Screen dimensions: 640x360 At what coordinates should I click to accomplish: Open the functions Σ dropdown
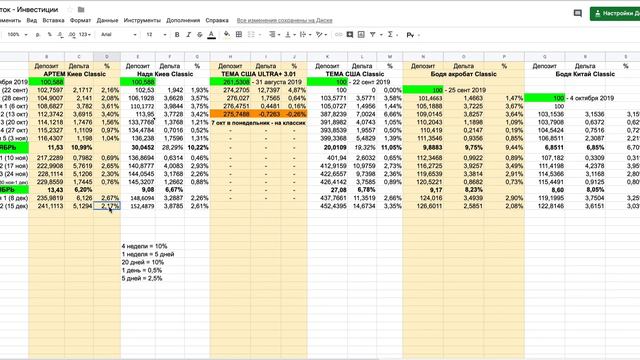392,35
